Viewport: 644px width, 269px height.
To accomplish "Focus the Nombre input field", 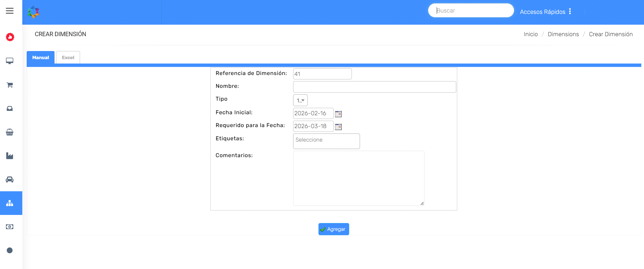I will pyautogui.click(x=375, y=87).
